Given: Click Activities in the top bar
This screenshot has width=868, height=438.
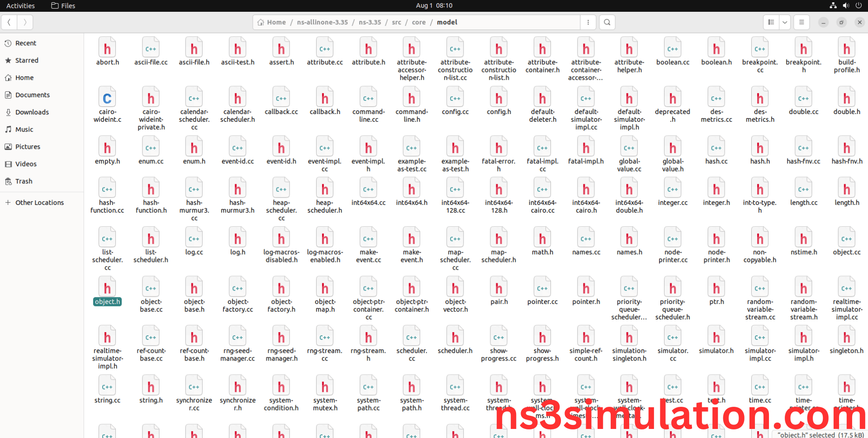Looking at the screenshot, I should pos(20,5).
